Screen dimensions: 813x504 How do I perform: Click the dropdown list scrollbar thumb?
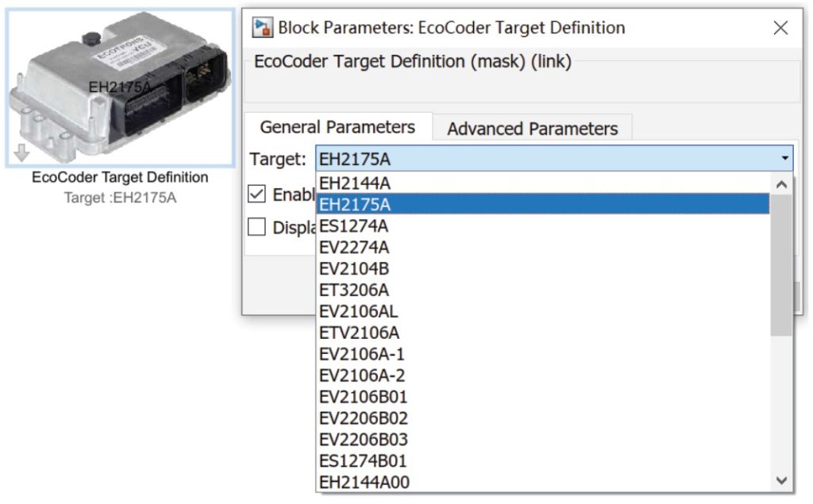(x=781, y=265)
